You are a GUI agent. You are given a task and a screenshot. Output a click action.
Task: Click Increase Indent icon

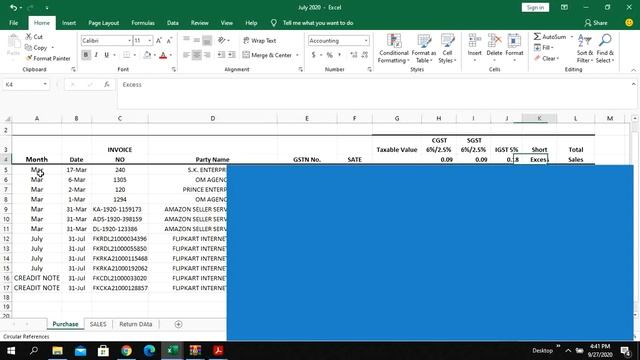[x=231, y=55]
